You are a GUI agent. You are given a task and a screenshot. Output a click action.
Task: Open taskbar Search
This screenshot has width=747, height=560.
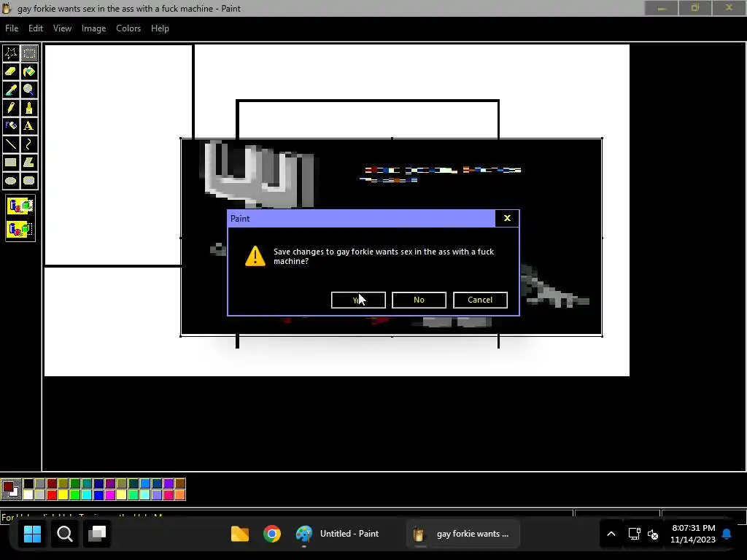(x=65, y=534)
